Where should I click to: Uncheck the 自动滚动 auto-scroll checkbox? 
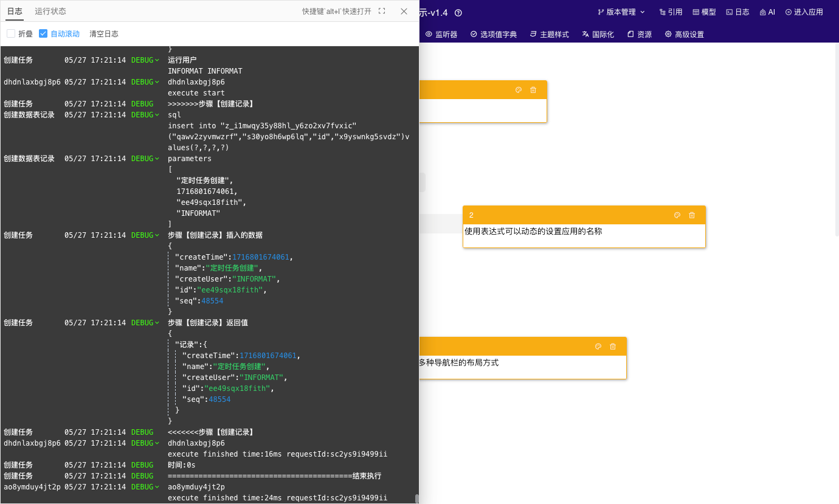43,34
